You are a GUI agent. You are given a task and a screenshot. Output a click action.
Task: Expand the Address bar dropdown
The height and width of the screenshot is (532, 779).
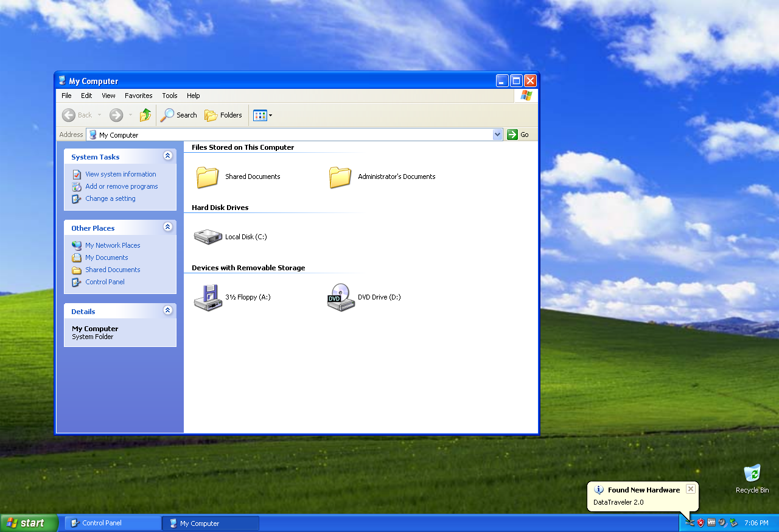pos(498,135)
